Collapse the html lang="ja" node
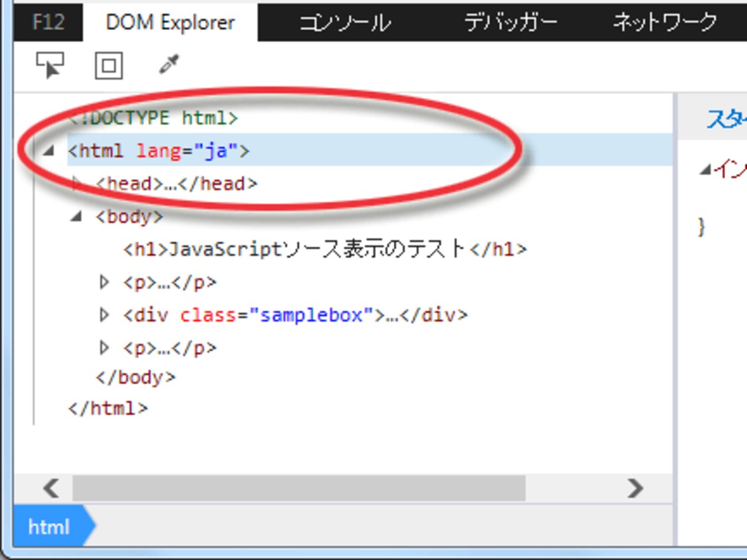 click(50, 150)
